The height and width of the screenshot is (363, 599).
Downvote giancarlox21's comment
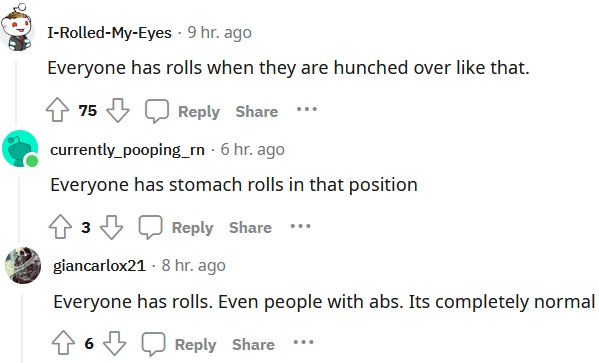(x=115, y=343)
